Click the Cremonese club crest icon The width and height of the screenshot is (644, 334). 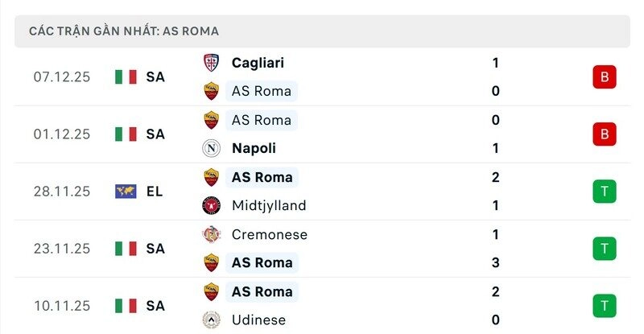pyautogui.click(x=212, y=234)
